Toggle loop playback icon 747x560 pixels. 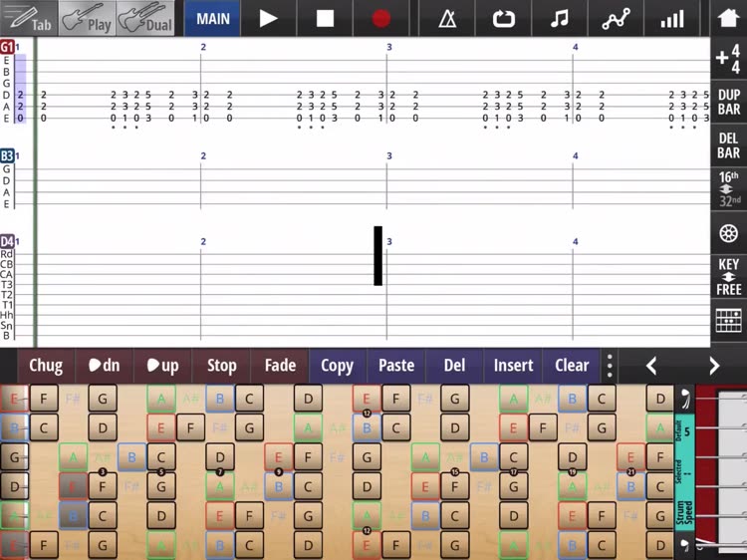click(x=504, y=18)
